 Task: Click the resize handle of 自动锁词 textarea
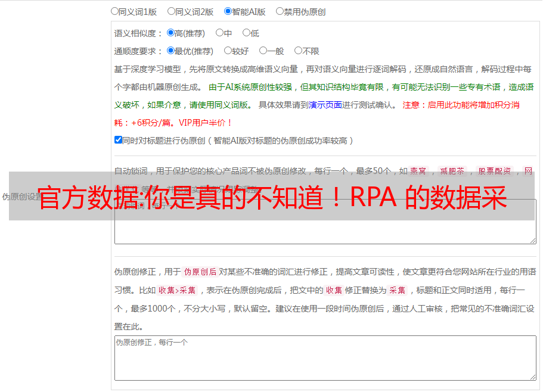point(533,240)
